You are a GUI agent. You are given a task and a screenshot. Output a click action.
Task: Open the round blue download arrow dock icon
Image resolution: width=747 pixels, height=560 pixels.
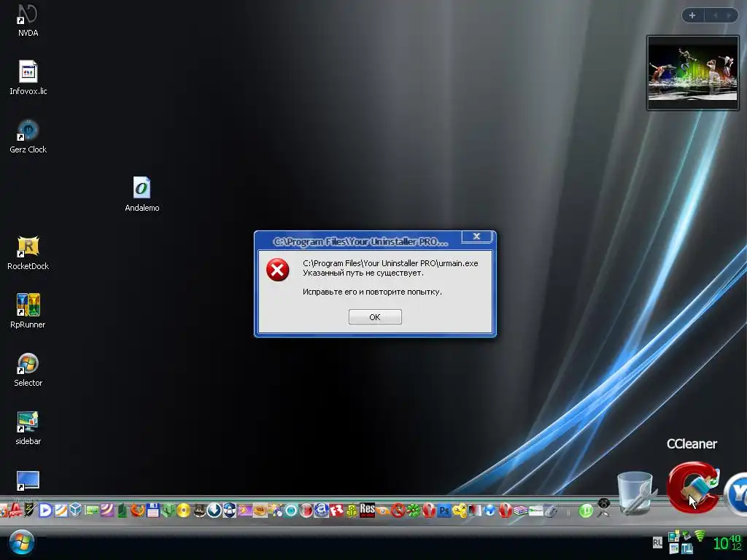tap(214, 510)
